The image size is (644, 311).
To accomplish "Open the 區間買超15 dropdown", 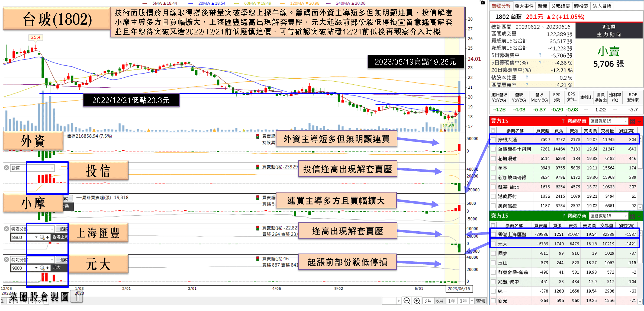I will point(609,121).
